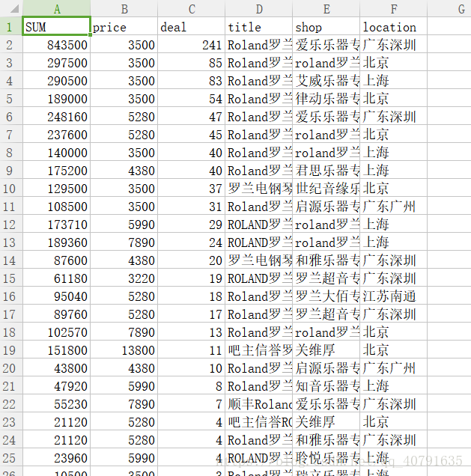The image size is (471, 476).
Task: Select location cell 江苏南通
Action: pyautogui.click(x=394, y=296)
